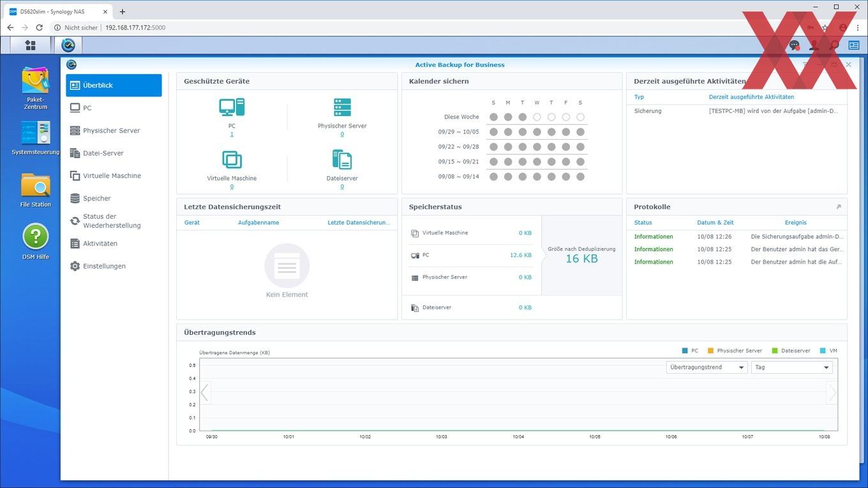Click chart next arrow on right
The height and width of the screenshot is (488, 868).
(x=832, y=393)
